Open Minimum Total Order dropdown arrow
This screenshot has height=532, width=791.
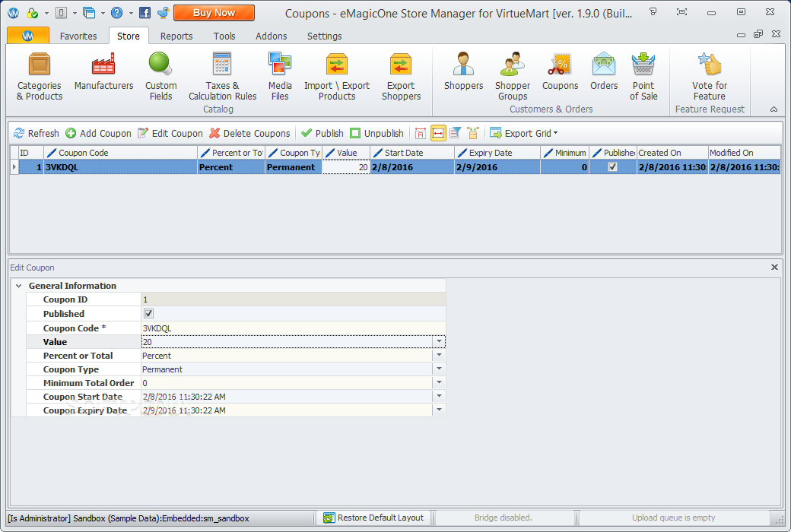point(439,383)
